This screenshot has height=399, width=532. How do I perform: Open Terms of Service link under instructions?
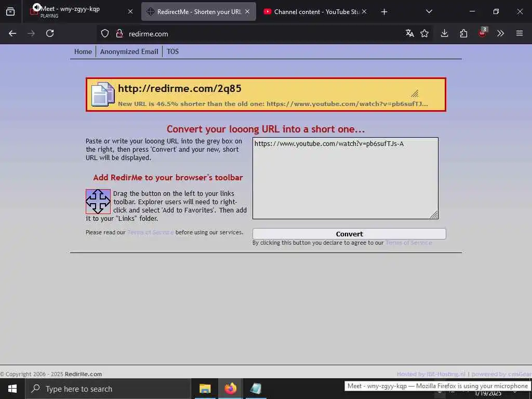coord(150,232)
